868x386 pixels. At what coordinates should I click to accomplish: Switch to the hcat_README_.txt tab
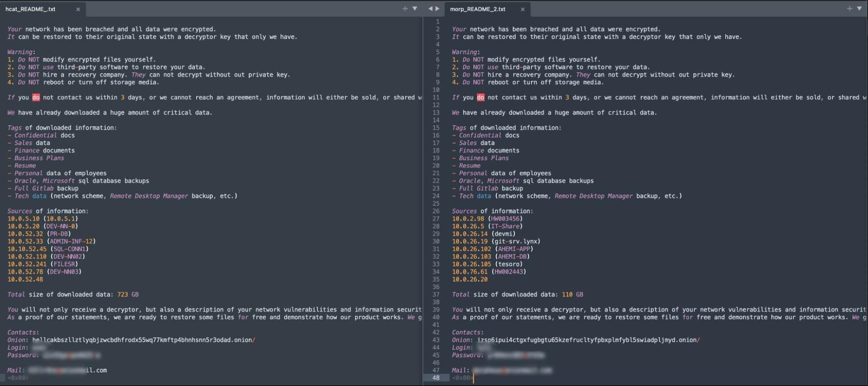pyautogui.click(x=30, y=9)
